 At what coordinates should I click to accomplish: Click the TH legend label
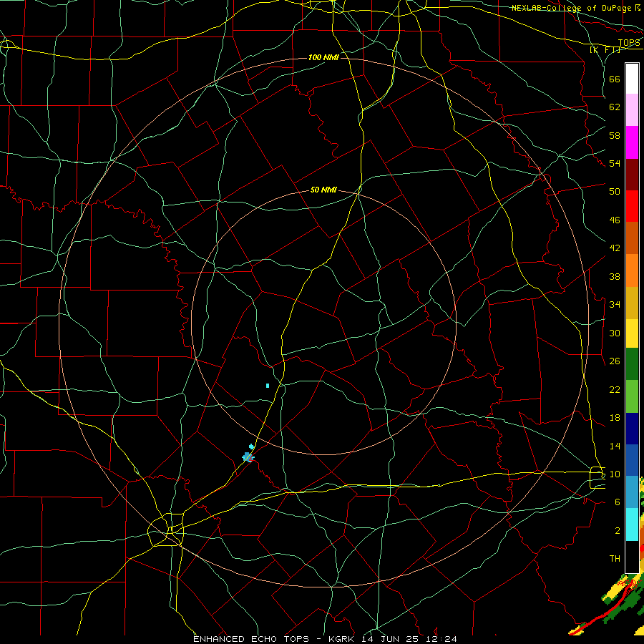pyautogui.click(x=615, y=559)
